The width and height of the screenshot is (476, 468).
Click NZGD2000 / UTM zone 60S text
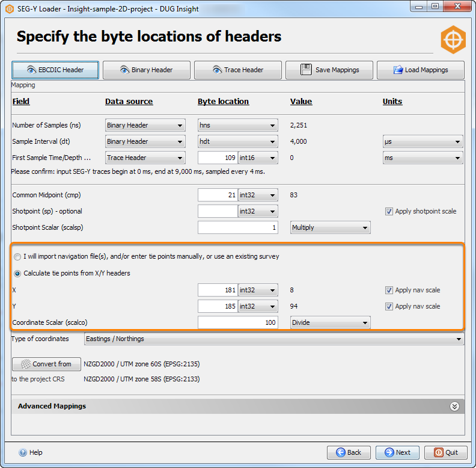[x=142, y=364]
